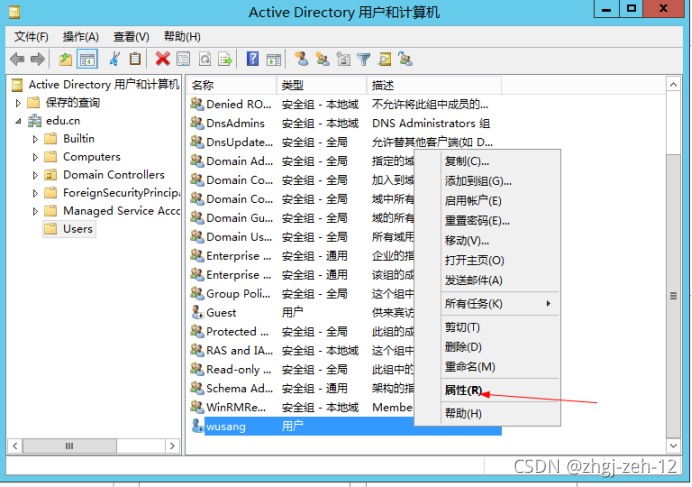Click the Forward arrow toolbar icon
This screenshot has width=692, height=487.
click(x=38, y=59)
